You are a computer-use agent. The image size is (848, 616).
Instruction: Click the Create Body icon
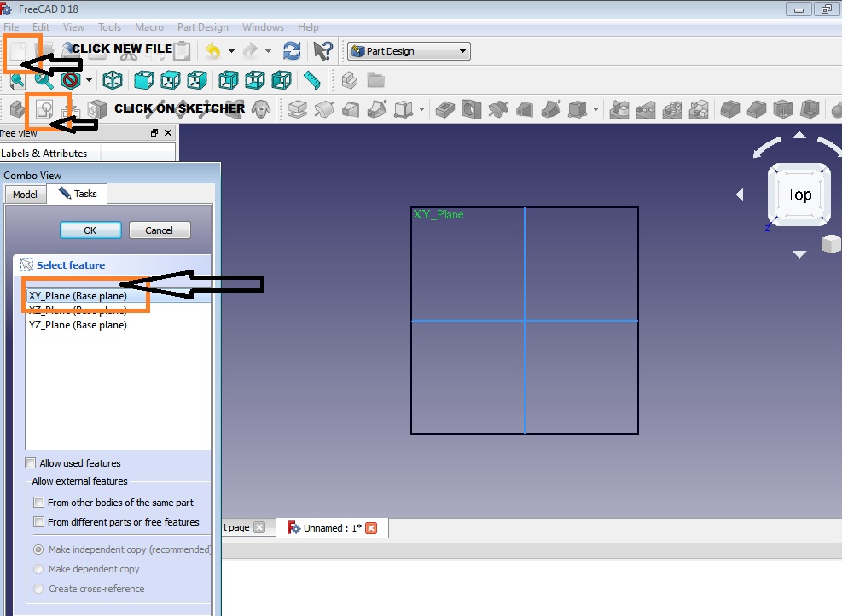coord(18,110)
